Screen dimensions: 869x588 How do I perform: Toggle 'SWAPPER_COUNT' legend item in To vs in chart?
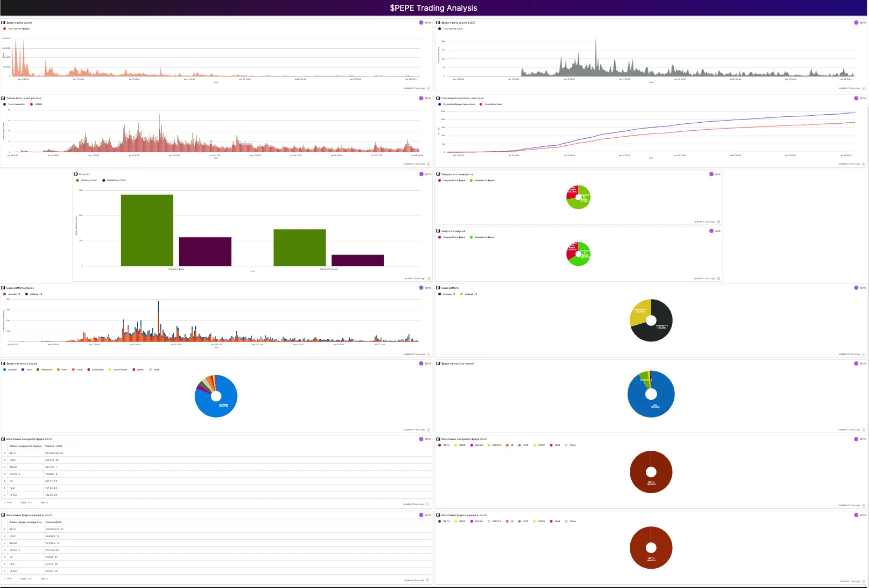[114, 181]
